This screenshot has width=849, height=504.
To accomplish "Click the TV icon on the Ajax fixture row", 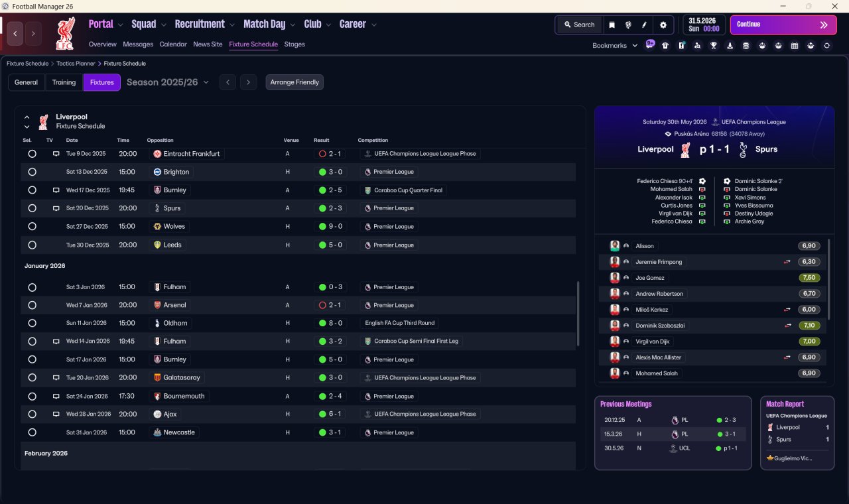I will click(x=56, y=414).
